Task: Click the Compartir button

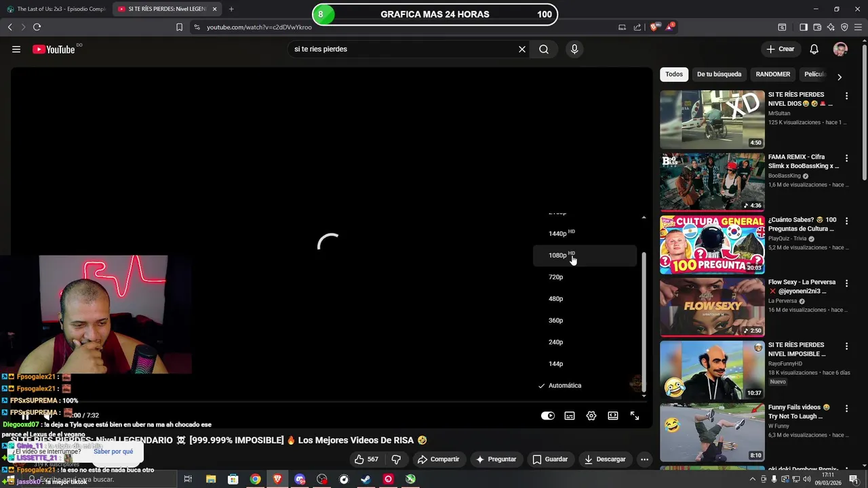Action: [438, 459]
